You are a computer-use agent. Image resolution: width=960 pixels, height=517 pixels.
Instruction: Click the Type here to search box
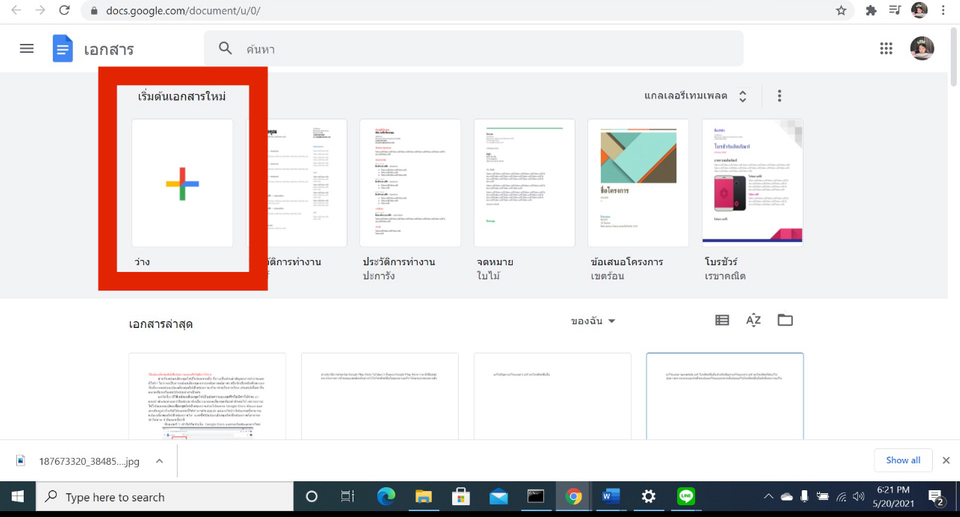point(165,497)
